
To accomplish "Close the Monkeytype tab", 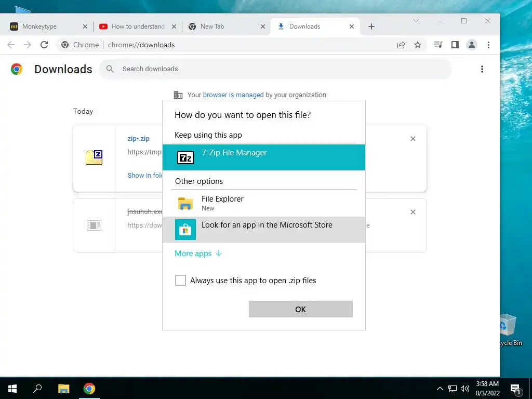I will 85,26.
